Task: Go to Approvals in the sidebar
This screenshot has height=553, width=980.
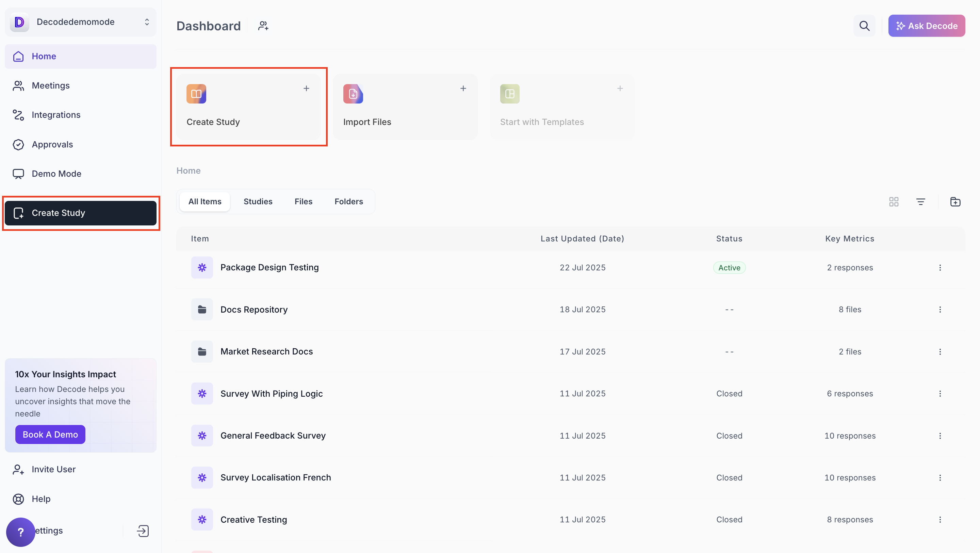Action: tap(52, 145)
